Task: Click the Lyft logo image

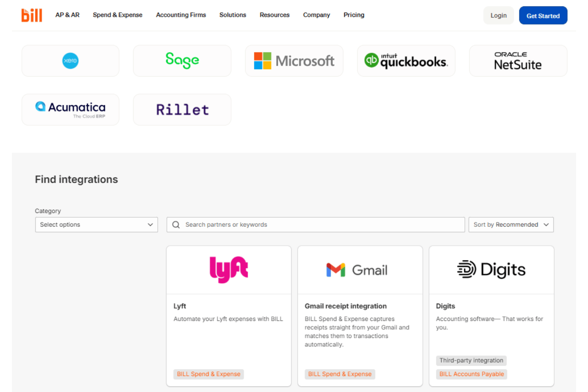Action: click(x=229, y=270)
